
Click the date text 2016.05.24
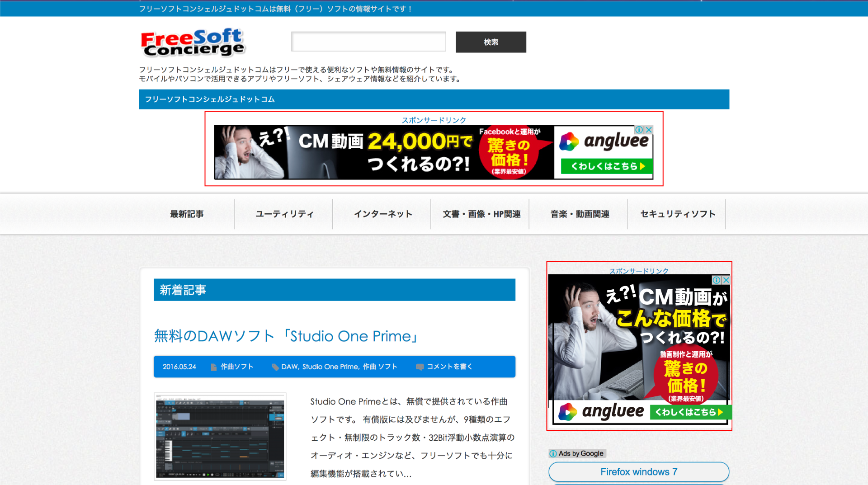(x=179, y=367)
